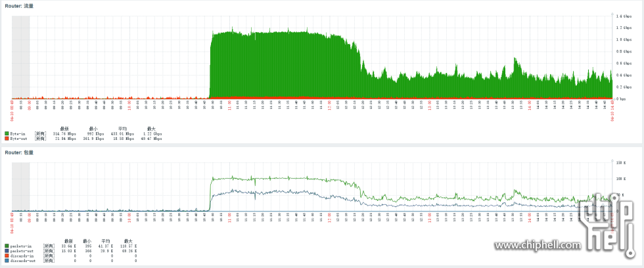Click Byte-in latest value 314.76 Mbps

click(64, 134)
